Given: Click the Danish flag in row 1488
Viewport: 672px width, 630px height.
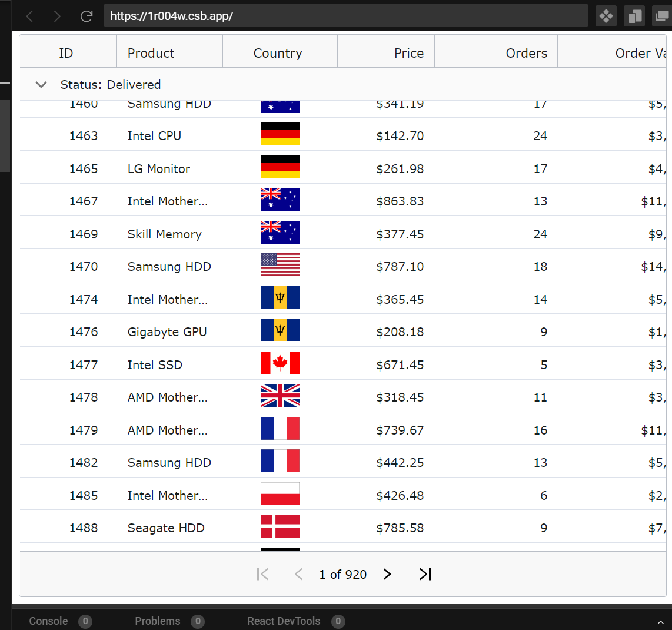Looking at the screenshot, I should point(280,526).
